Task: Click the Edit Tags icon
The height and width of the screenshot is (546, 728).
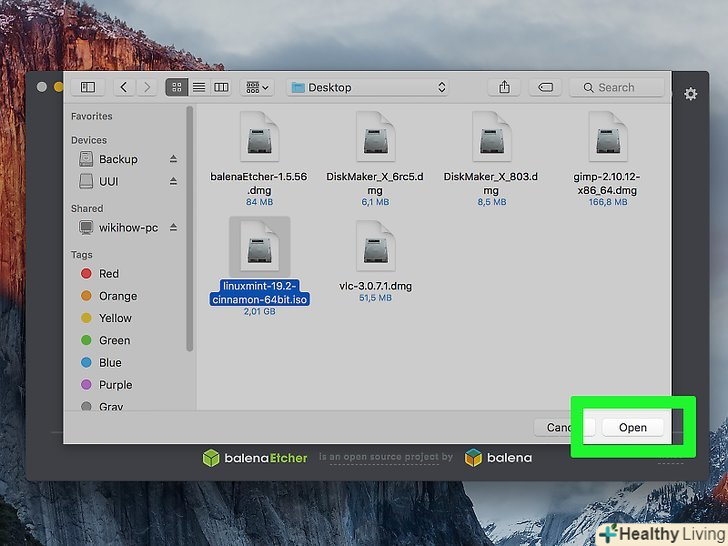Action: coord(546,87)
